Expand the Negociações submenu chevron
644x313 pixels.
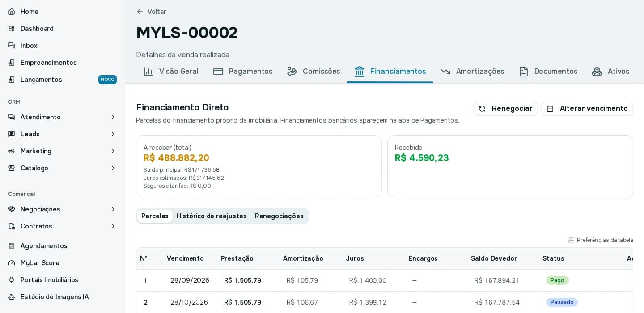coord(113,209)
